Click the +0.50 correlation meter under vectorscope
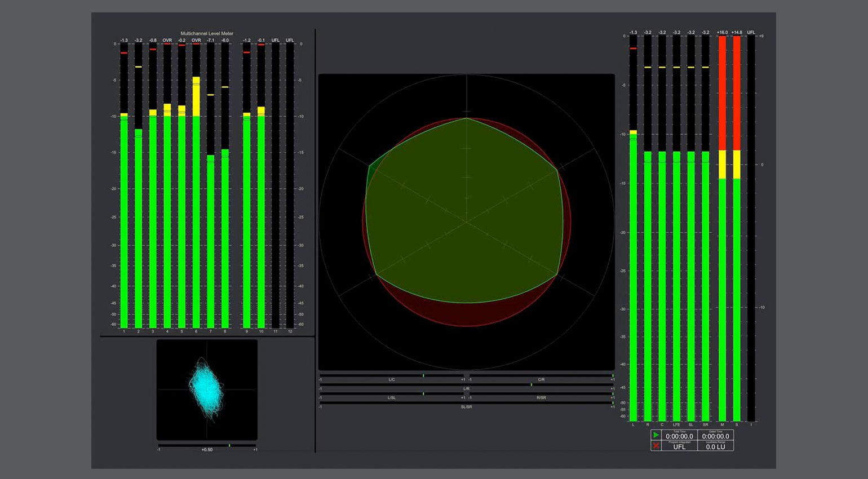868x479 pixels. pos(207,445)
